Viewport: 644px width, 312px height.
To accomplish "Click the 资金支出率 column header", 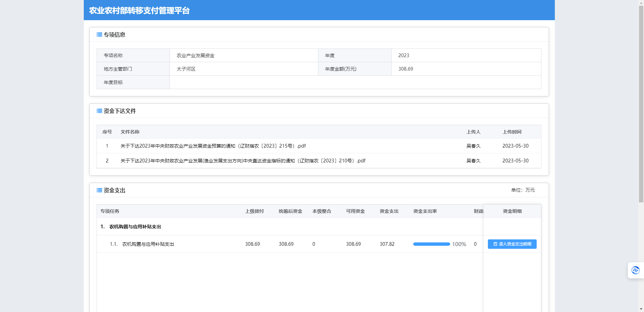I will tap(425, 211).
